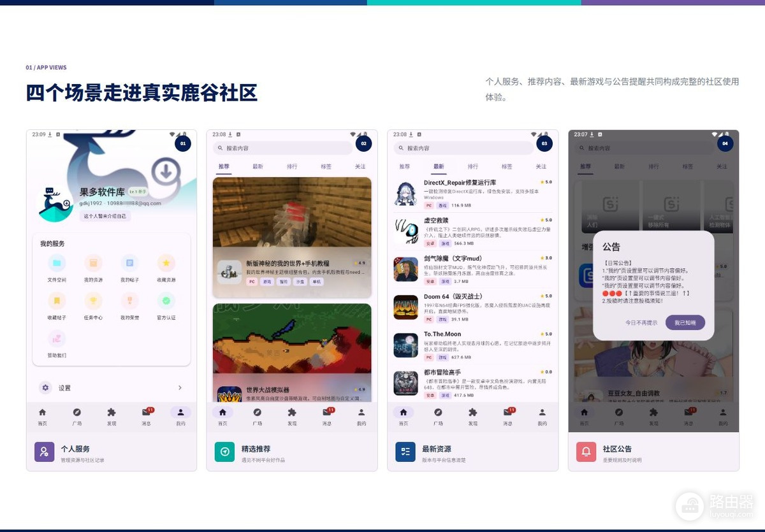Click the 都市冒险高手 app icon
Image resolution: width=765 pixels, height=532 pixels.
coord(405,383)
